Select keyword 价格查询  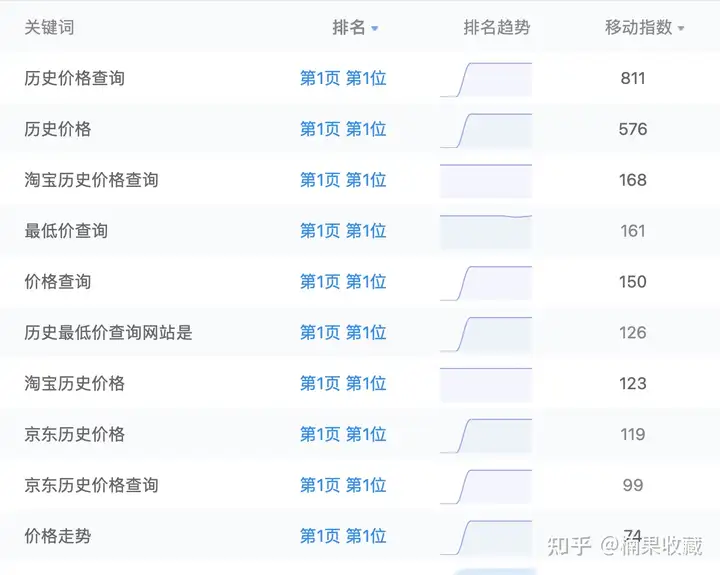(x=58, y=282)
